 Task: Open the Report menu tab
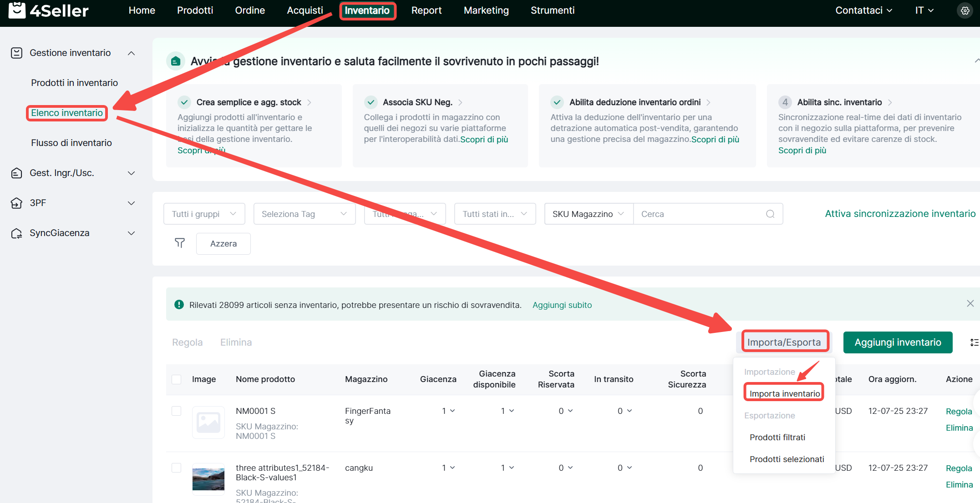[x=426, y=10]
